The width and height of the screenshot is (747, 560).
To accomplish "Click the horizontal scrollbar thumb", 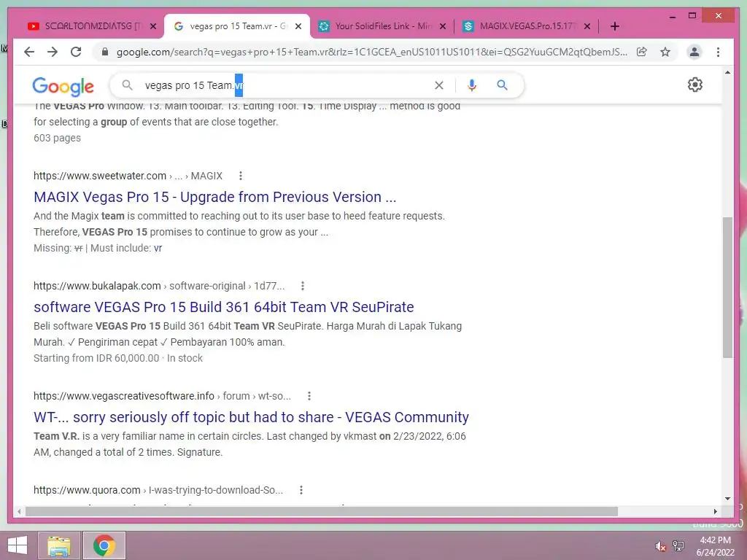I will pyautogui.click(x=322, y=511).
